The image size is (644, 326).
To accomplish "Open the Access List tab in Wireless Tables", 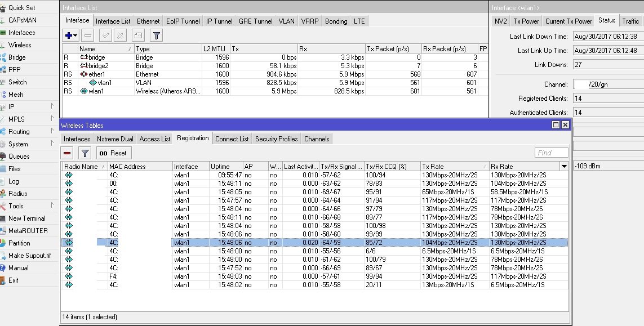I will pyautogui.click(x=155, y=139).
